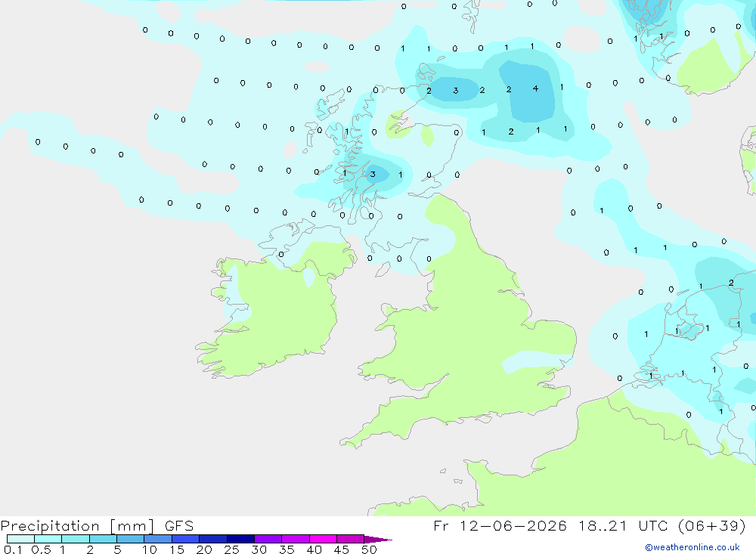The height and width of the screenshot is (554, 756).
Task: Click the '25' legend scale label
Action: coord(231,549)
